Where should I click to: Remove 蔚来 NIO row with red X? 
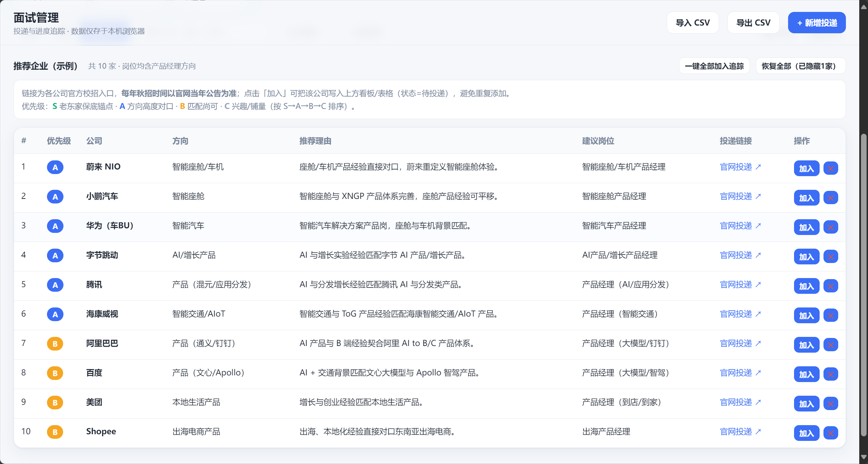(830, 168)
